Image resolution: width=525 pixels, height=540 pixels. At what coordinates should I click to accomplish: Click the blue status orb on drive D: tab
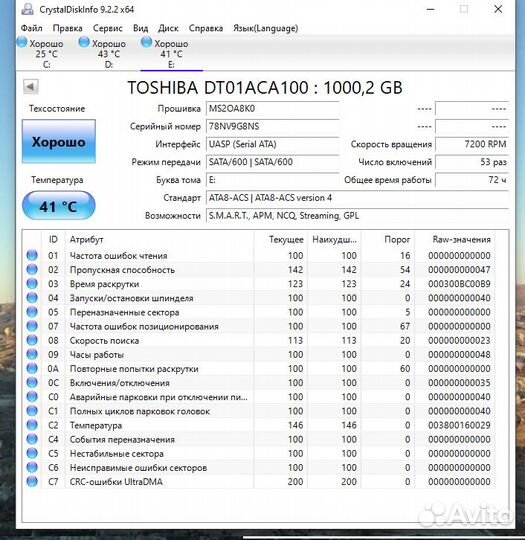coord(84,42)
